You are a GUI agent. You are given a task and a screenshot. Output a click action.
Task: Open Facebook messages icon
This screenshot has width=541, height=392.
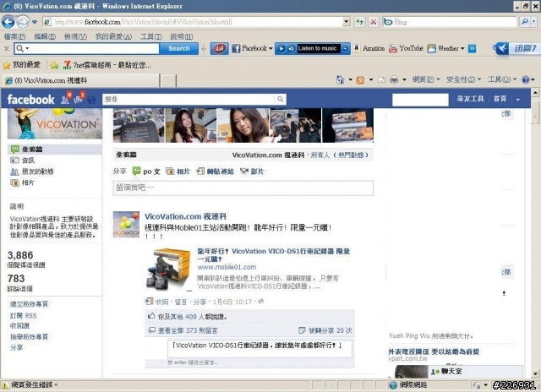point(79,99)
